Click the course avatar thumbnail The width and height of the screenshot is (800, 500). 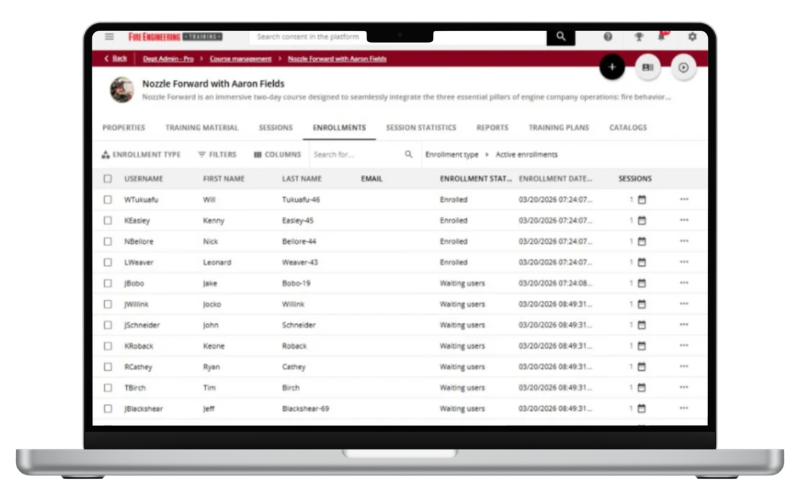(x=122, y=90)
